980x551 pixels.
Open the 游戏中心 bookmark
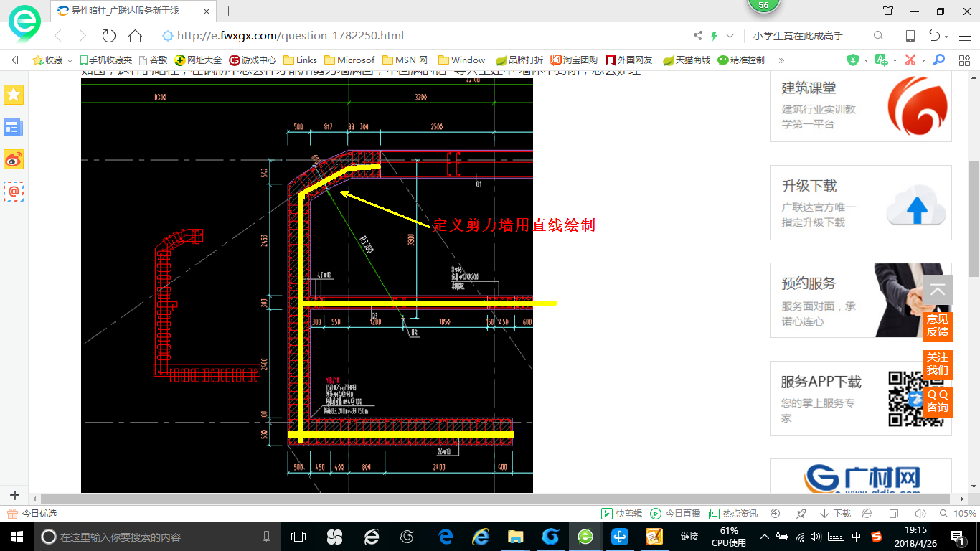pyautogui.click(x=253, y=60)
